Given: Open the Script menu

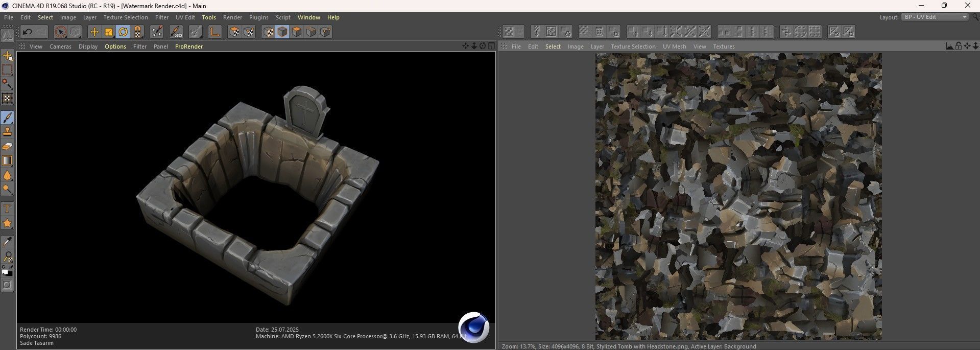Looking at the screenshot, I should 283,17.
